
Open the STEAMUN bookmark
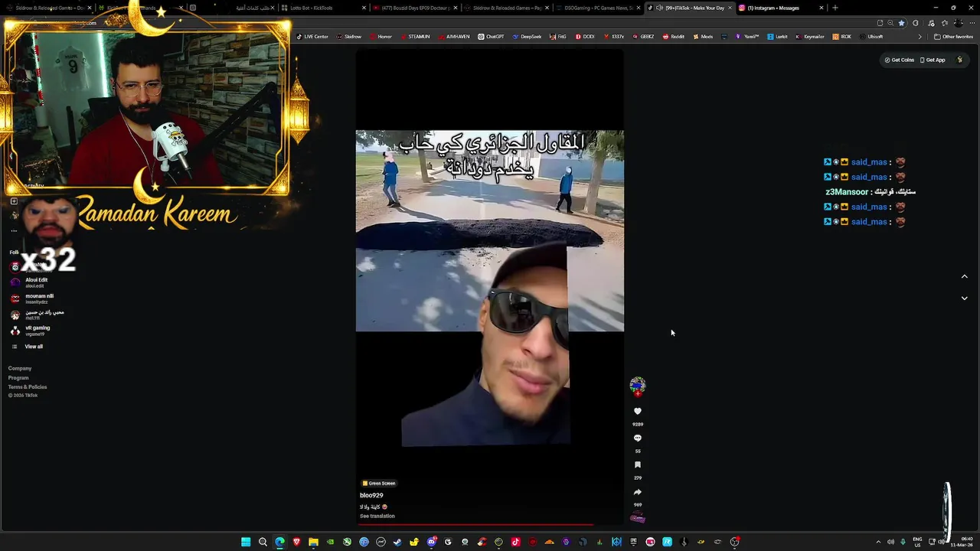[x=415, y=37]
